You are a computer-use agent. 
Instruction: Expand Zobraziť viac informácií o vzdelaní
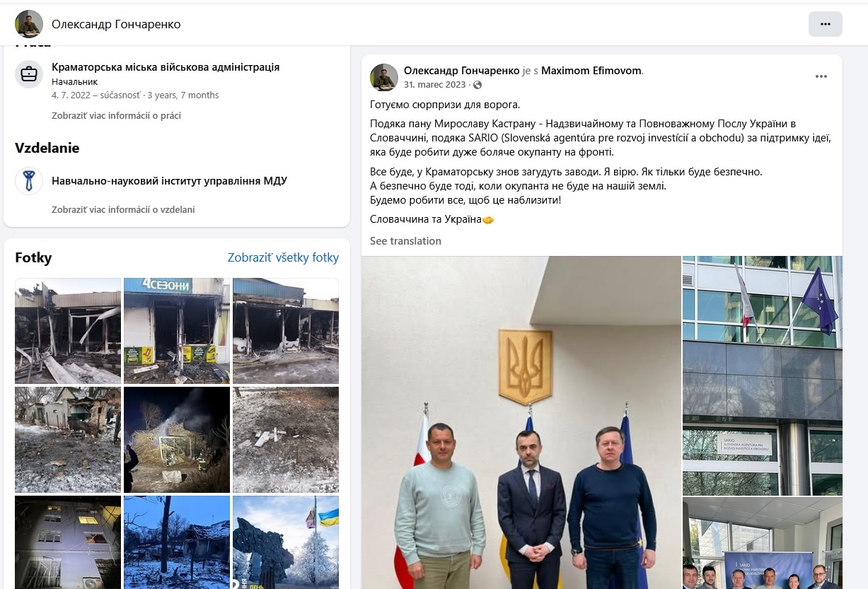tap(123, 209)
